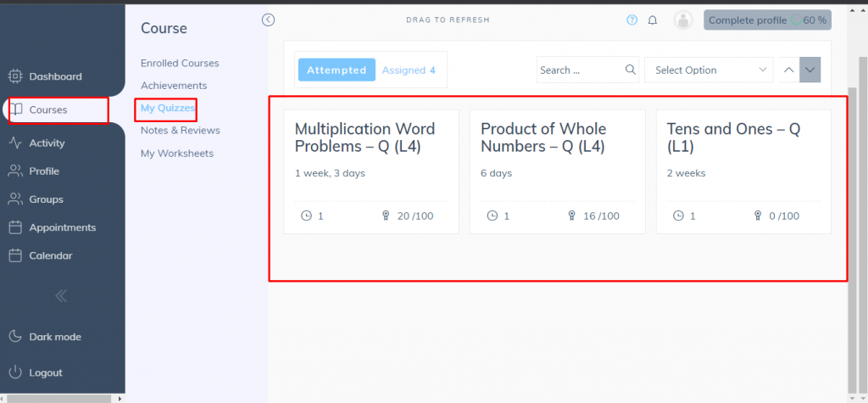Click the vertical scrollbar
Image resolution: width=868 pixels, height=403 pixels.
(x=854, y=229)
